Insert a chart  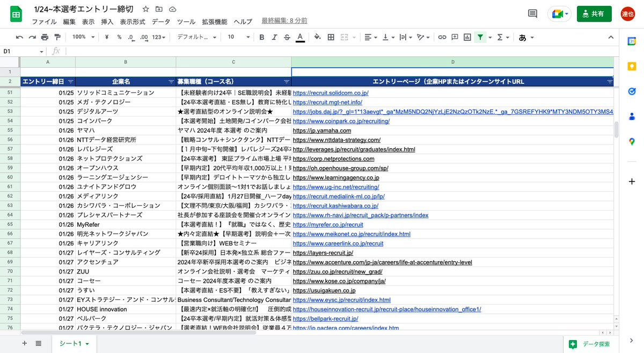tap(467, 37)
